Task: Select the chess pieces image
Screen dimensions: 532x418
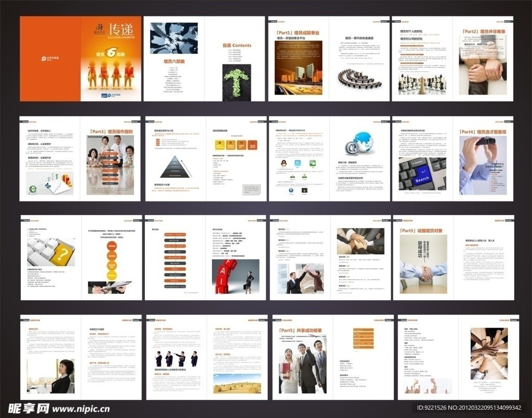Action: pos(422,83)
